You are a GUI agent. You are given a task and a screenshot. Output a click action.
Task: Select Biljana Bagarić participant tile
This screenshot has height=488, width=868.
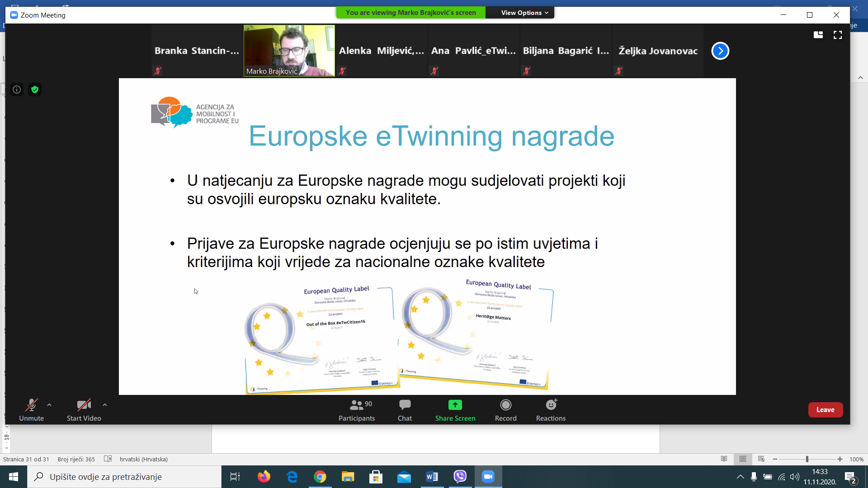point(566,51)
